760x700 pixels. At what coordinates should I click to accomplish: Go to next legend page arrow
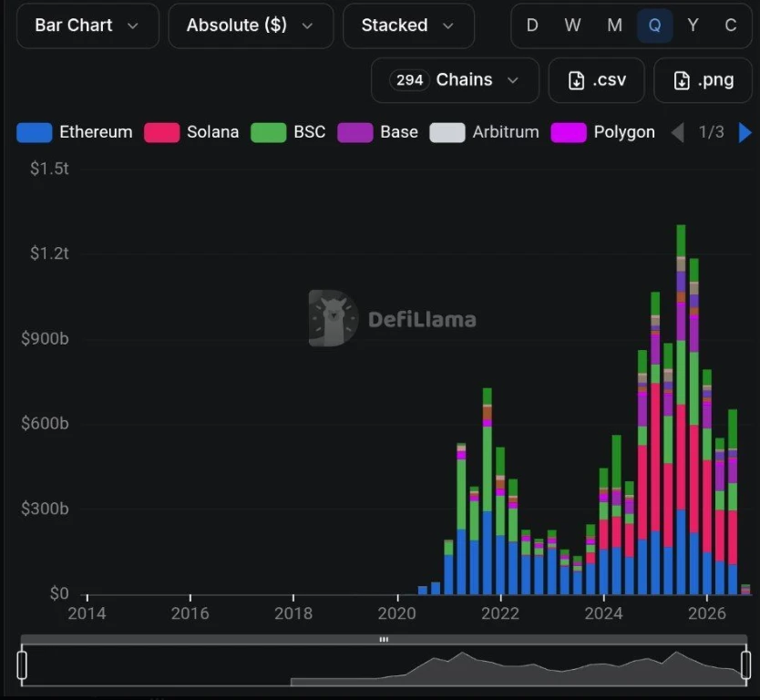[x=745, y=132]
